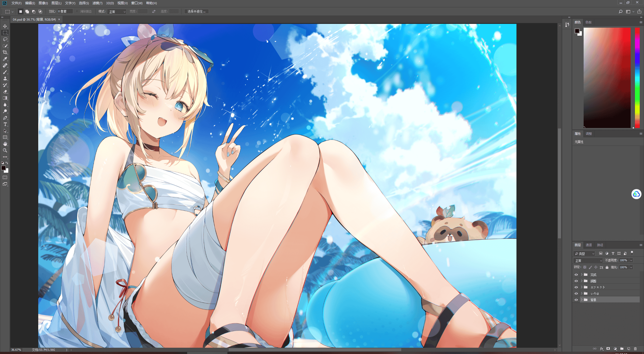Switch to the Zoom tool
Image resolution: width=644 pixels, height=354 pixels.
click(x=5, y=150)
